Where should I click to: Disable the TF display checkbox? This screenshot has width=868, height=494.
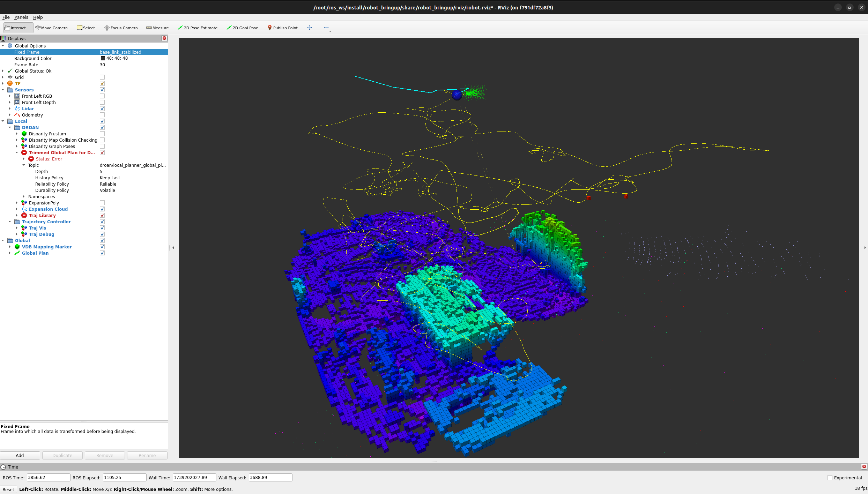pos(102,83)
